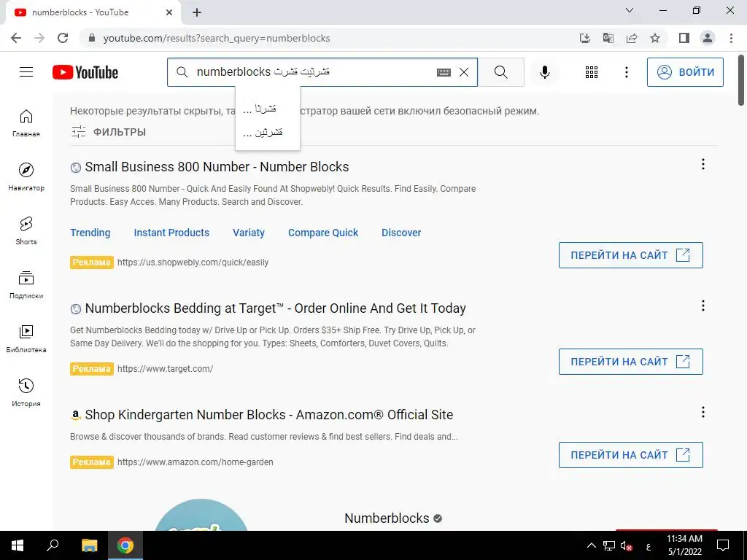Click the Instant Products sitelink
Screen dimensions: 747x560
171,233
